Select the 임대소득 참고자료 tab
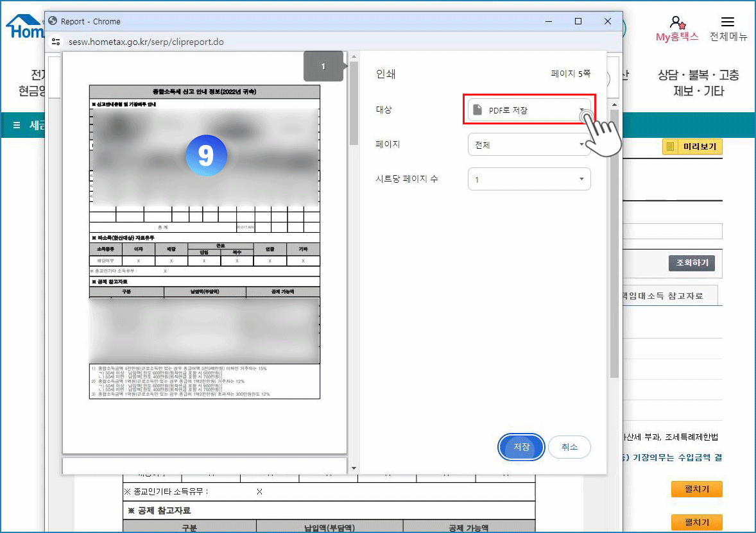 (x=670, y=296)
